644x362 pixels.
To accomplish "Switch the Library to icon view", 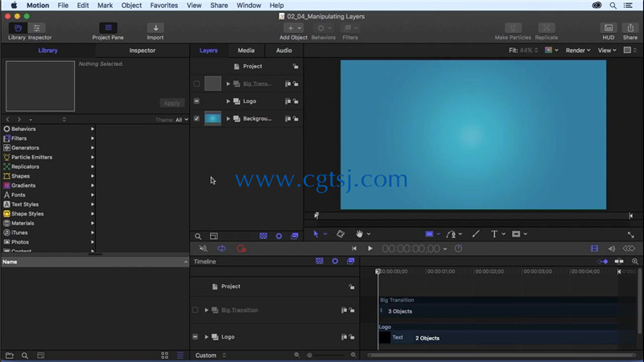I will pyautogui.click(x=165, y=356).
